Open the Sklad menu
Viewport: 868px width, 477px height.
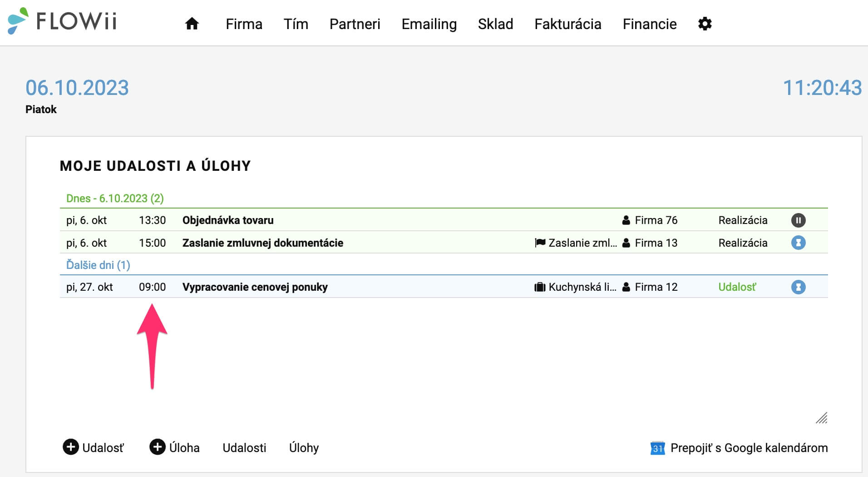click(495, 24)
